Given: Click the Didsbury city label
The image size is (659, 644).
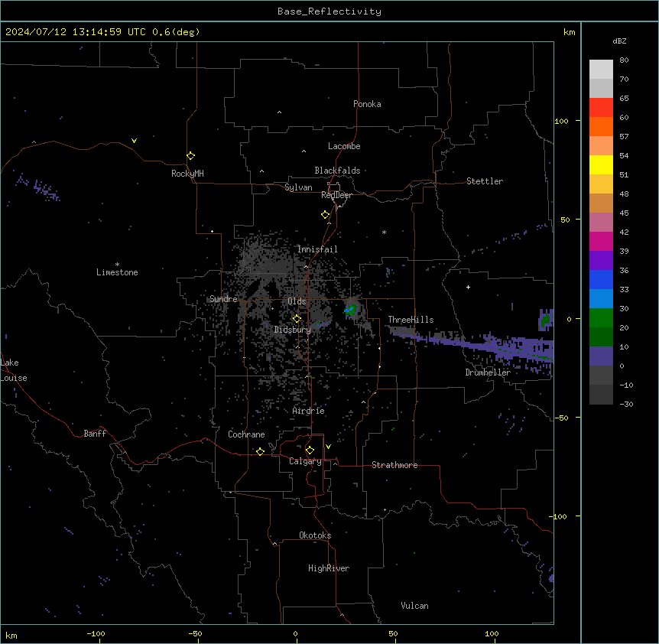Looking at the screenshot, I should (293, 330).
